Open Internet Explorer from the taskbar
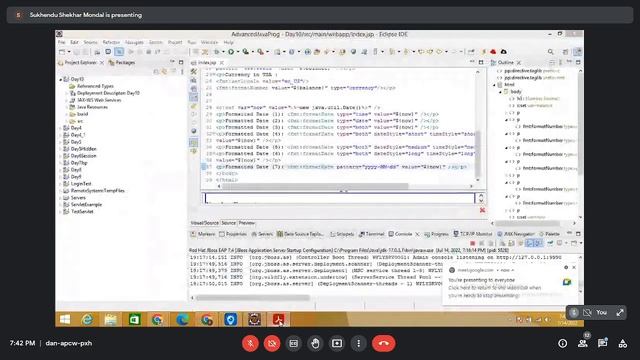Screen dimensions: 640x360 click(x=87, y=320)
